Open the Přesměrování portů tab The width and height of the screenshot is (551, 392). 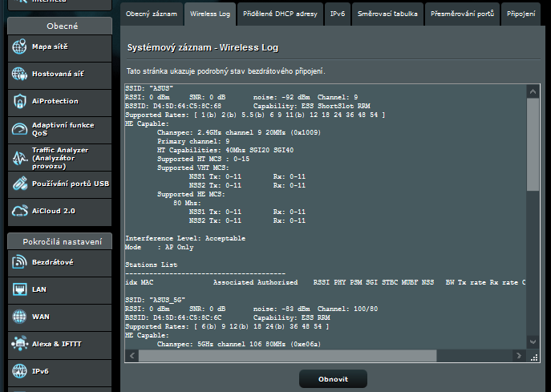[x=462, y=14]
